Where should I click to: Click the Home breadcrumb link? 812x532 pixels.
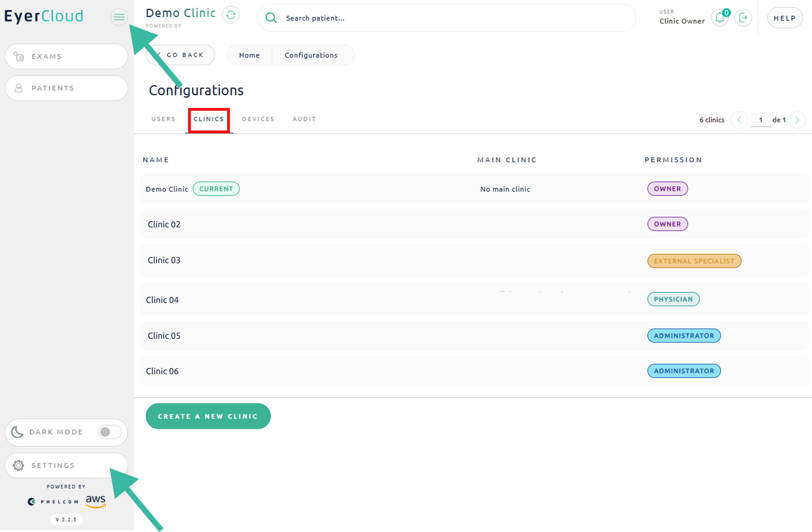click(x=249, y=55)
